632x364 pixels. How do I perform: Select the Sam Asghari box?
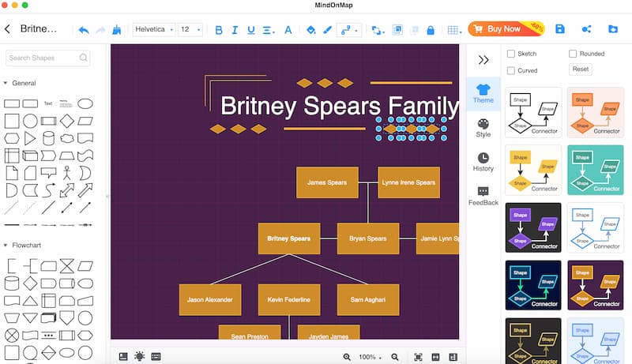click(x=368, y=299)
